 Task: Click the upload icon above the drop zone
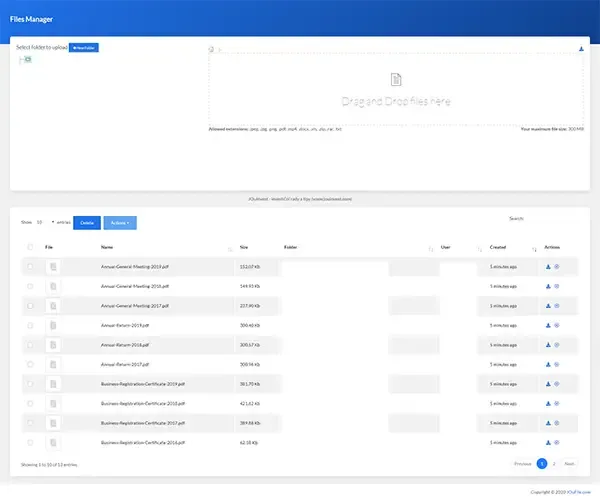[581, 49]
